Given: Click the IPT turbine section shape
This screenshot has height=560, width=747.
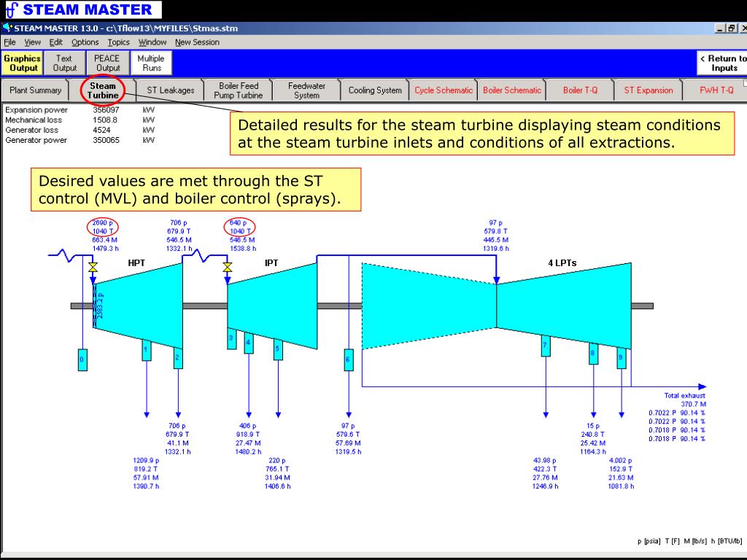Looking at the screenshot, I should [x=273, y=306].
